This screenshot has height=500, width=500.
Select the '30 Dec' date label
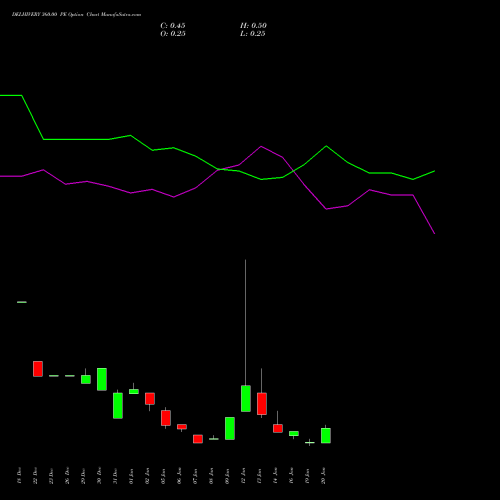[x=99, y=476]
